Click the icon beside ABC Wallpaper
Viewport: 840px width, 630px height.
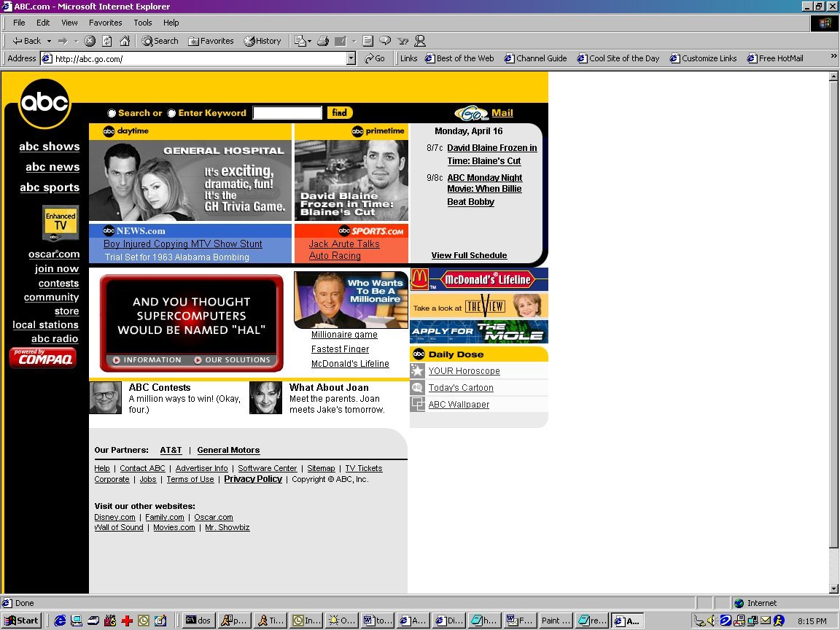[x=417, y=404]
